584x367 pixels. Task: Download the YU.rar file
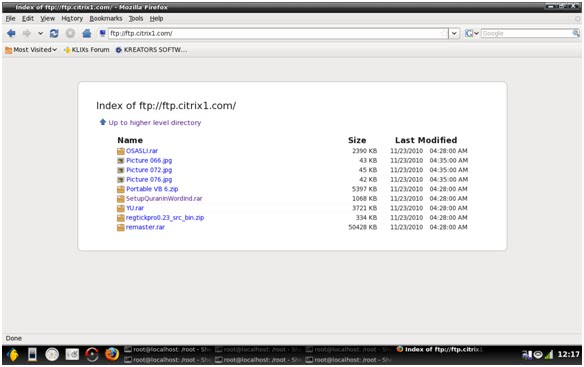click(135, 208)
